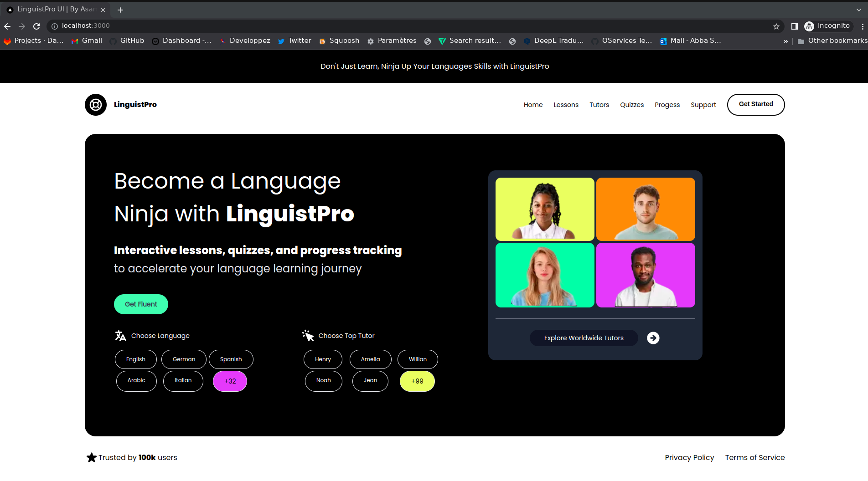
Task: Open the hidden bookmarks overflow chevron
Action: click(785, 41)
